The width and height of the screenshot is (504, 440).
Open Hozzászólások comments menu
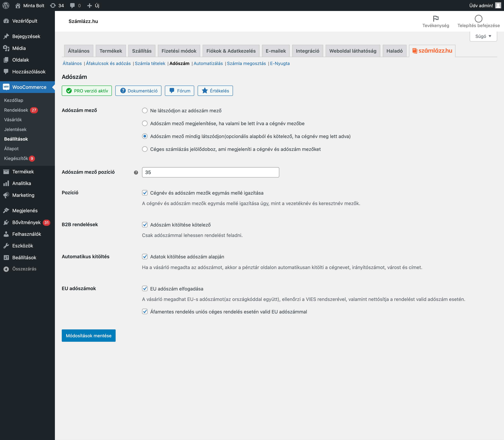click(x=27, y=72)
